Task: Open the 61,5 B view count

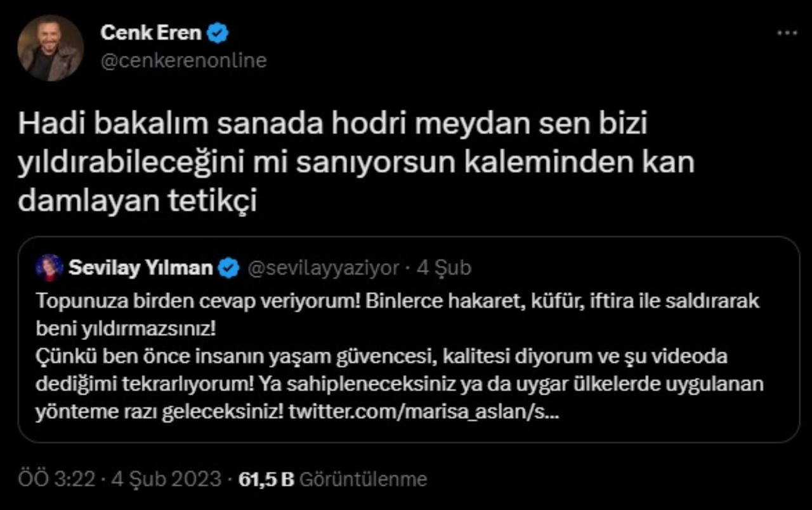Action: point(266,479)
